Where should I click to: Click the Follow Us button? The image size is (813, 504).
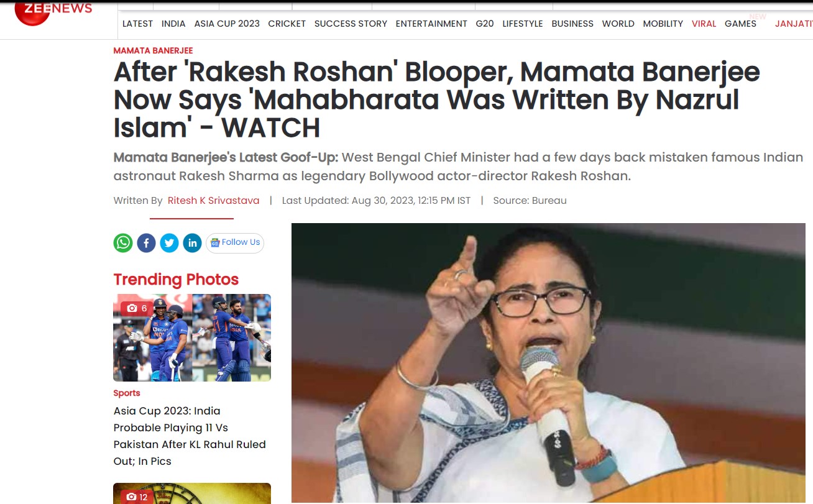click(x=235, y=242)
